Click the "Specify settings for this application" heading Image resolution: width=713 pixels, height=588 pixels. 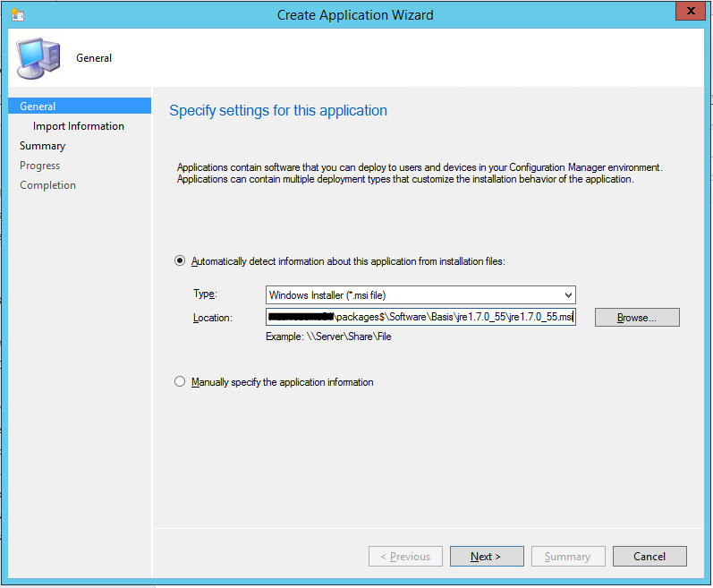click(278, 111)
